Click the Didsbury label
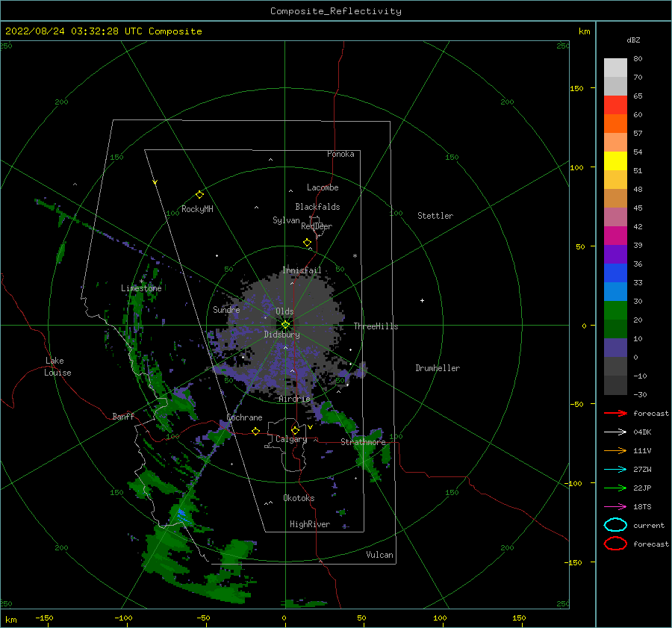 click(x=281, y=335)
